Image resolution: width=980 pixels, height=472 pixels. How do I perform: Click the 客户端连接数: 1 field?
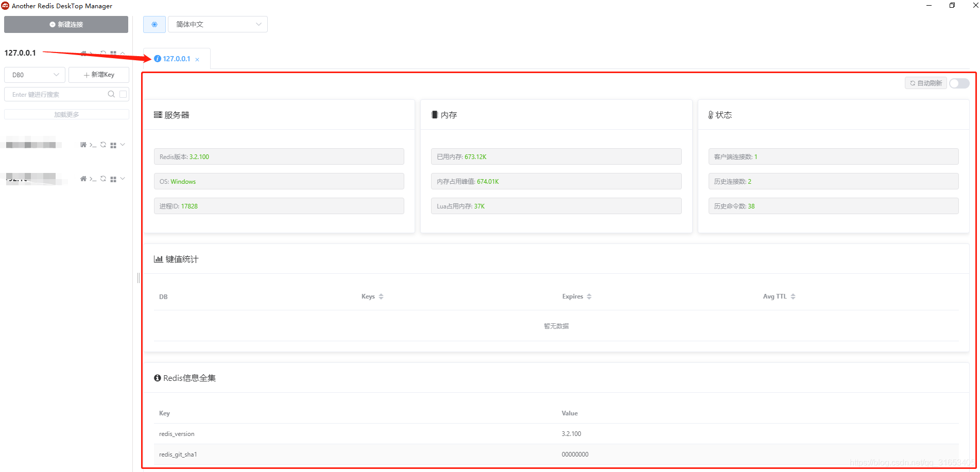pos(833,156)
